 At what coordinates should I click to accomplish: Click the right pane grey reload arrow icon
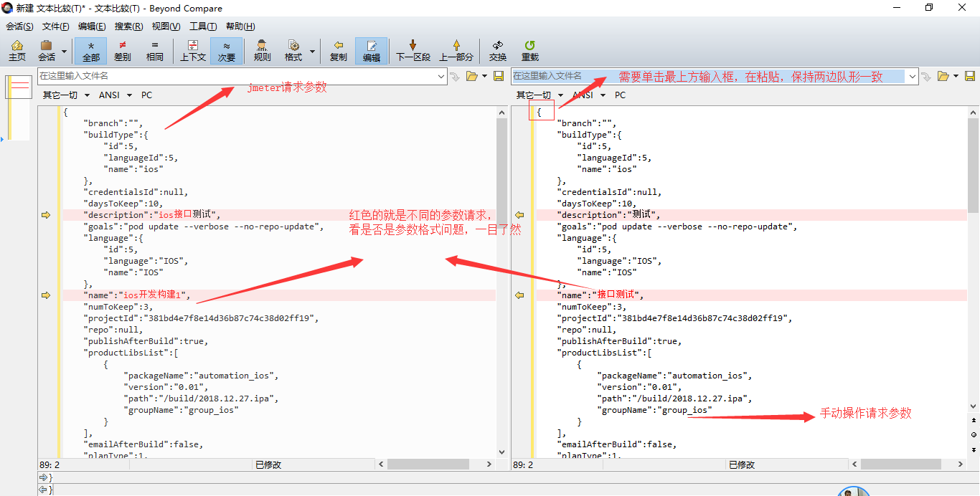(927, 76)
